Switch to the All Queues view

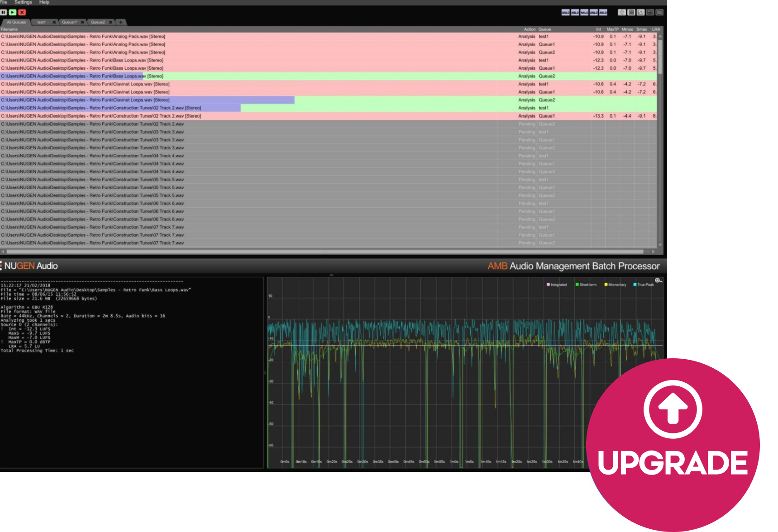[15, 21]
